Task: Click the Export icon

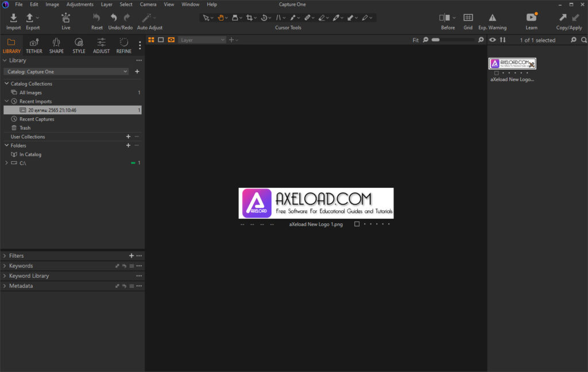Action: [x=30, y=18]
